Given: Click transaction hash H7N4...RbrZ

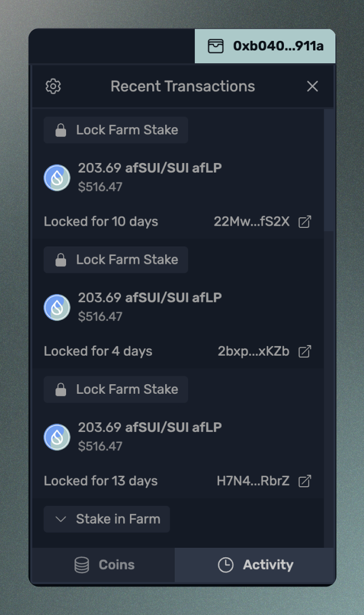Looking at the screenshot, I should 253,481.
